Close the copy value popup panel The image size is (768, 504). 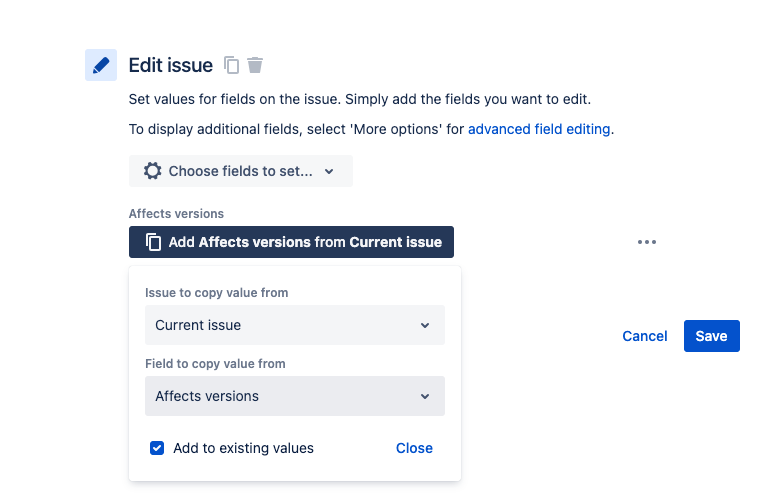pos(414,448)
